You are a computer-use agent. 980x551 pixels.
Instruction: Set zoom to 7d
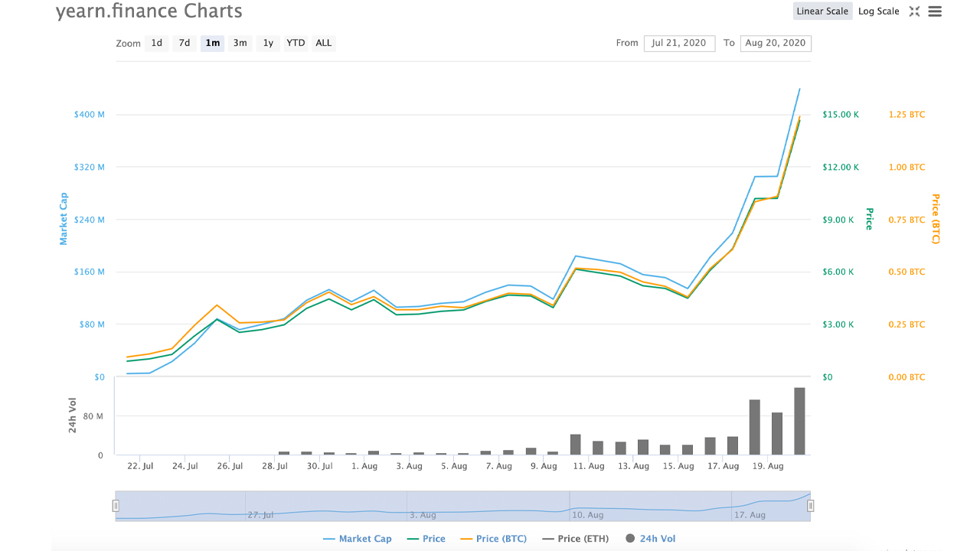point(185,43)
